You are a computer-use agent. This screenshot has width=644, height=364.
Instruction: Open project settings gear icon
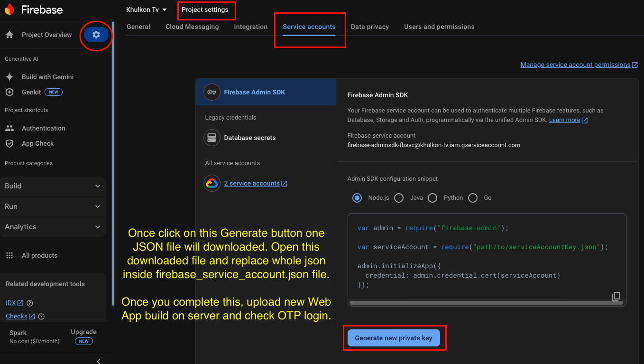pos(96,35)
